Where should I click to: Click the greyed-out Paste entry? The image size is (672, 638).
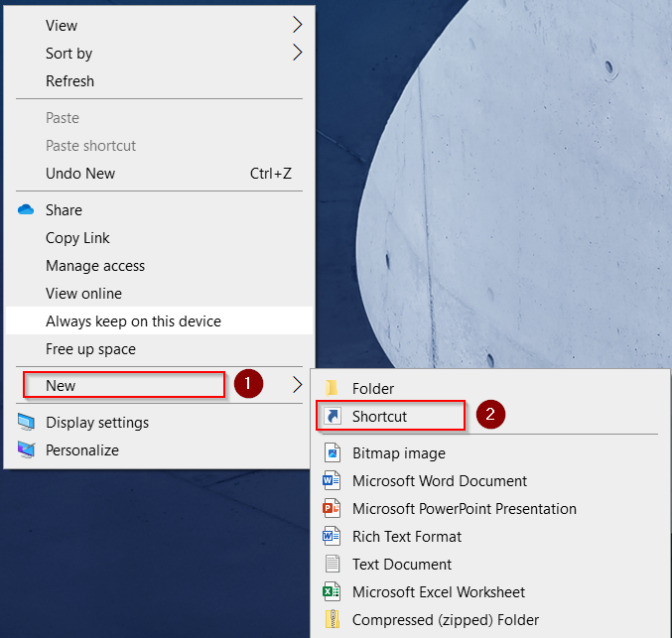(x=160, y=118)
